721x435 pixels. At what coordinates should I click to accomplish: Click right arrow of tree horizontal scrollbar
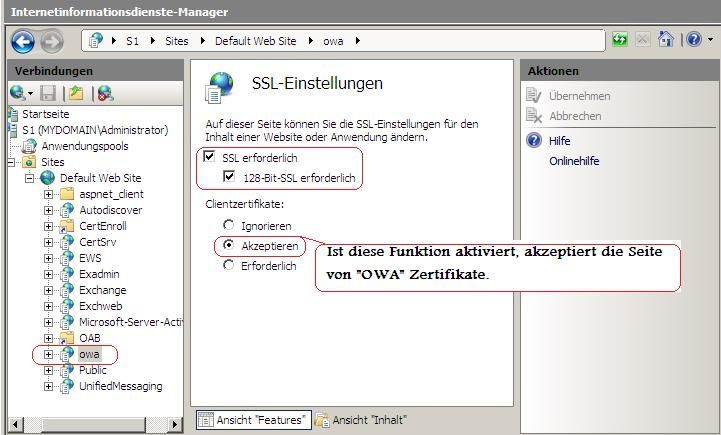coord(175,424)
